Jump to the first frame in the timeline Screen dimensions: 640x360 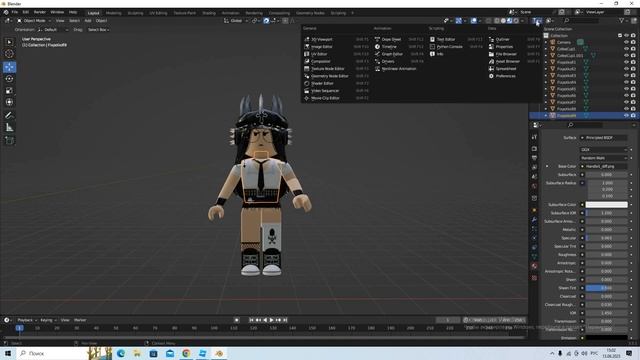tap(251, 320)
